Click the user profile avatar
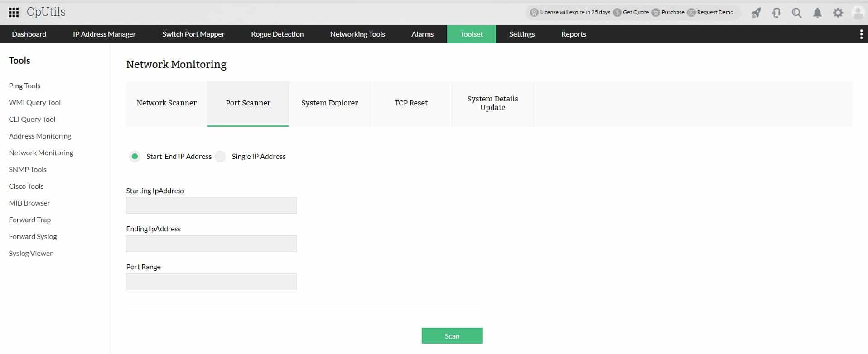Screen dimensions: 868x354 pos(858,13)
